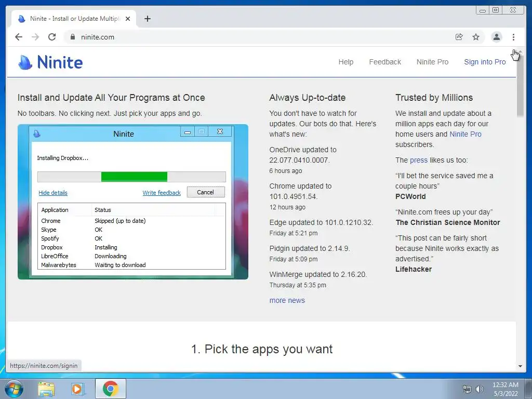Go to Ninite Pro in header
Viewport: 532px width, 399px height.
[x=432, y=62]
